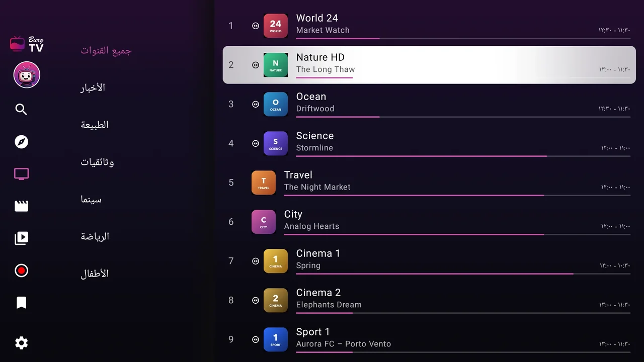Image resolution: width=644 pixels, height=362 pixels.
Task: Open the user profile avatar
Action: pyautogui.click(x=27, y=75)
